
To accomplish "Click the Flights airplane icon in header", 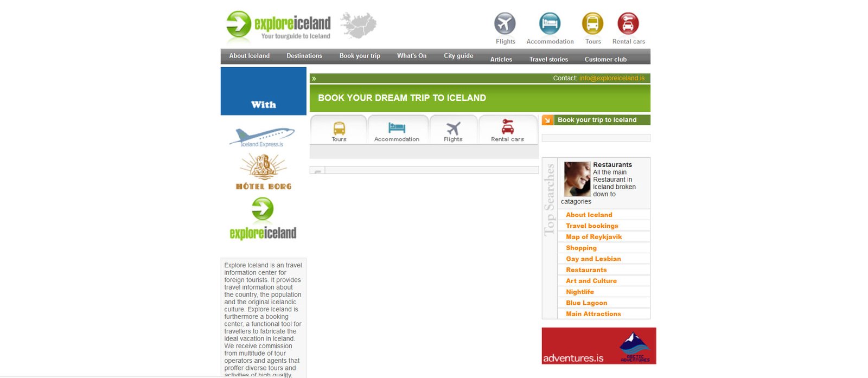I will (505, 24).
